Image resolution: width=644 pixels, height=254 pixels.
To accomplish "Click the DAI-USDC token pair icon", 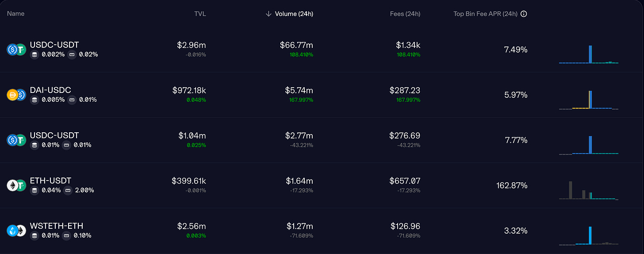I will coord(16,95).
